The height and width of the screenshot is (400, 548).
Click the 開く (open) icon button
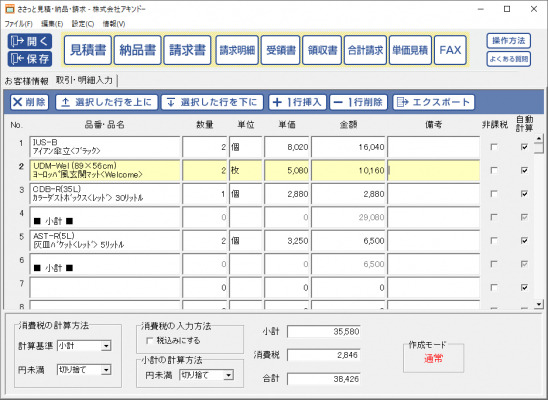[x=30, y=42]
